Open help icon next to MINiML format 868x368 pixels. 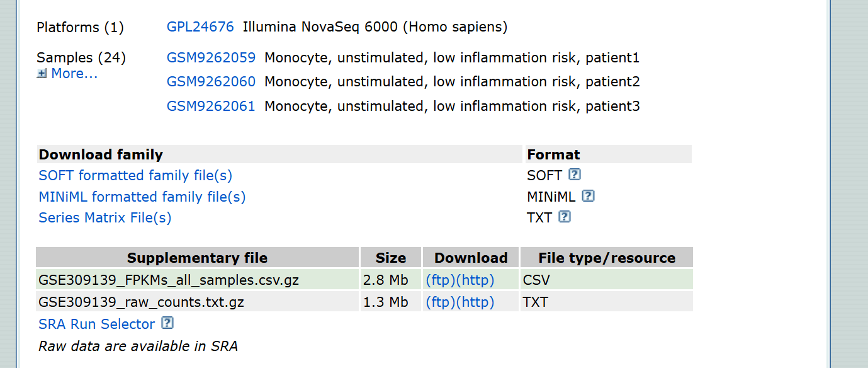588,196
